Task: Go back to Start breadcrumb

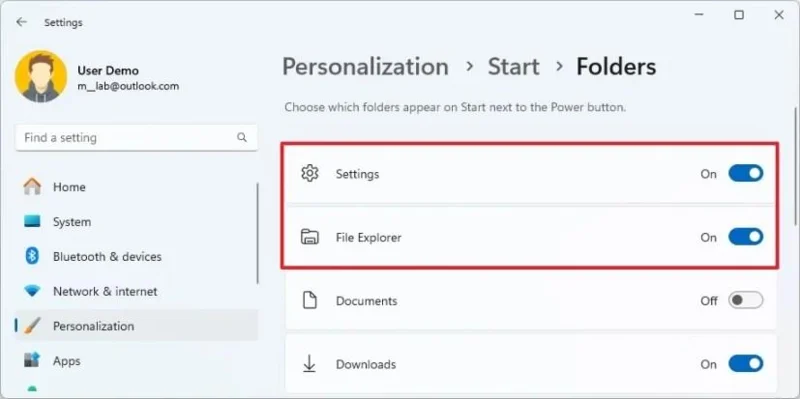Action: [x=513, y=67]
